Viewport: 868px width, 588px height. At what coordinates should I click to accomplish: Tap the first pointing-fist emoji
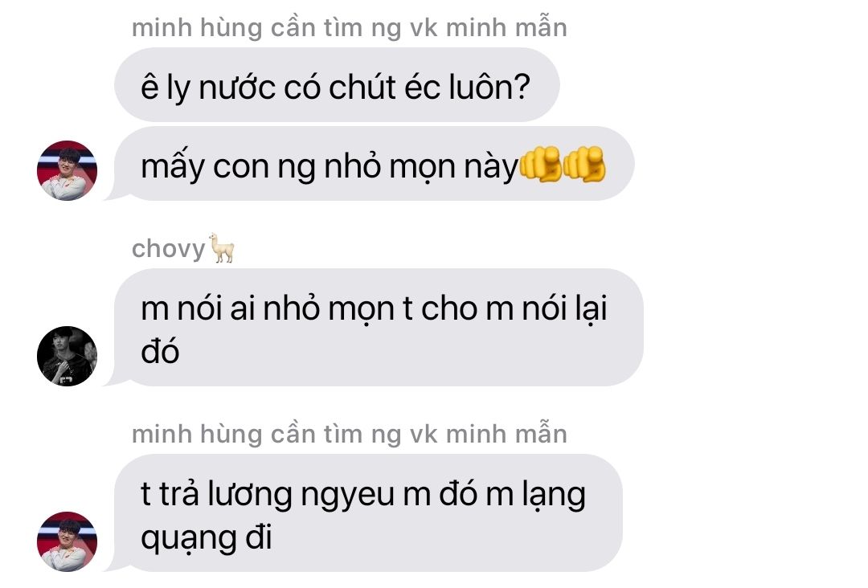(x=541, y=165)
